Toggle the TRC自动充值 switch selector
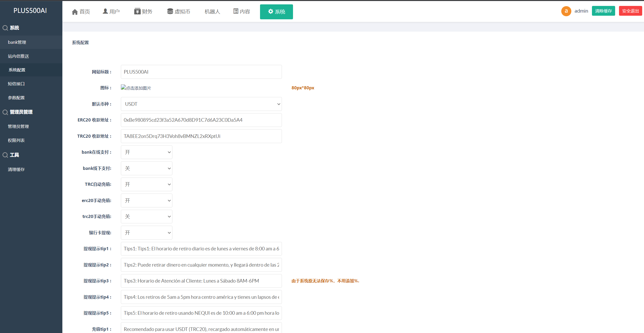The image size is (644, 333). (146, 185)
